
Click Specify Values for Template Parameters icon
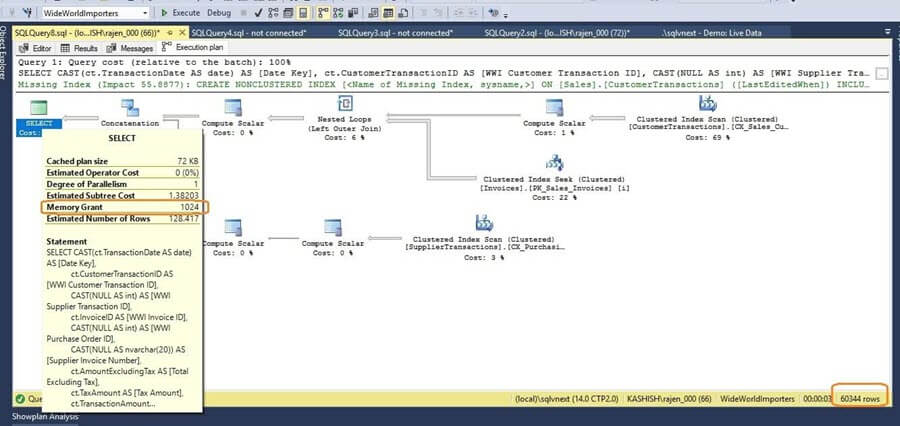pos(493,13)
